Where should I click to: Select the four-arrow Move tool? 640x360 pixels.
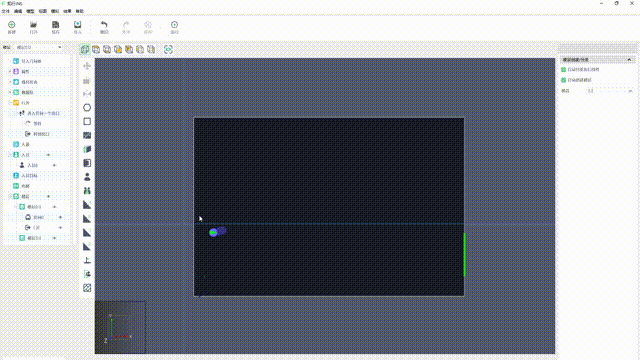coord(87,66)
